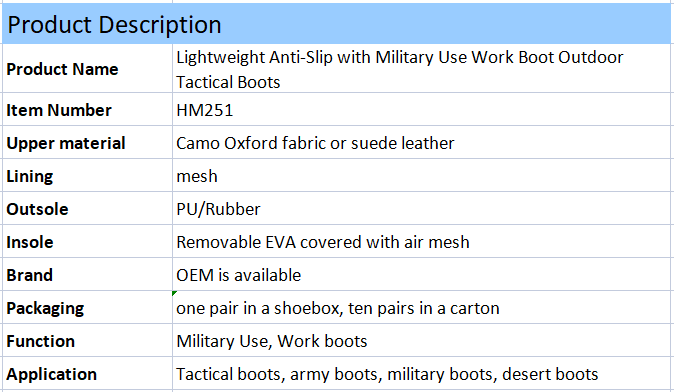Click the Lining label cell
674x392 pixels.
pyautogui.click(x=87, y=175)
